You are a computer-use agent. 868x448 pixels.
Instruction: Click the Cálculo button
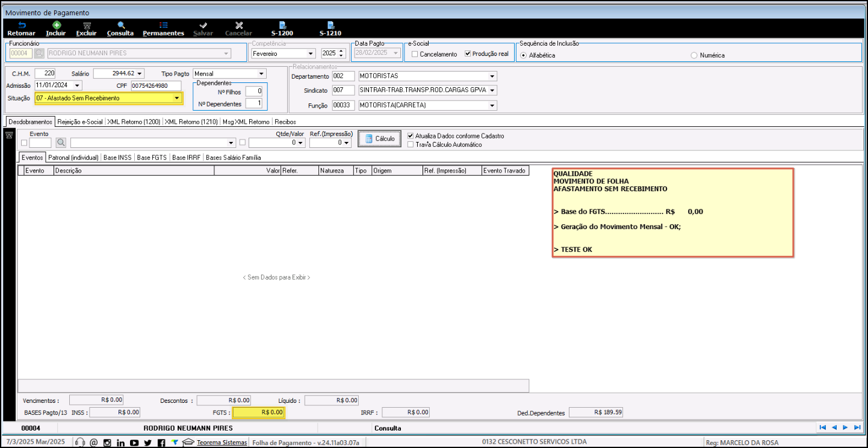click(x=380, y=139)
